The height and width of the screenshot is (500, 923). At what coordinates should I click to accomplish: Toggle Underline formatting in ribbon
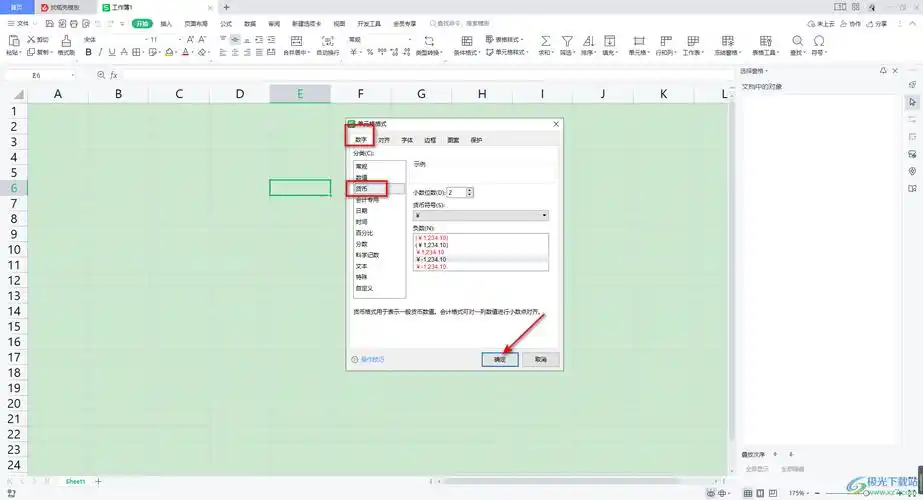(112, 52)
